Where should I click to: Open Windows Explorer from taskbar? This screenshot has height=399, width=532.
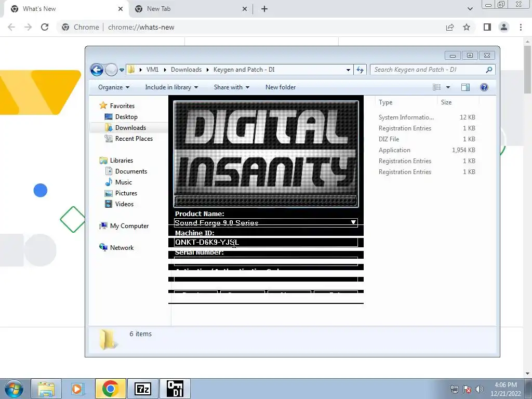(46, 389)
